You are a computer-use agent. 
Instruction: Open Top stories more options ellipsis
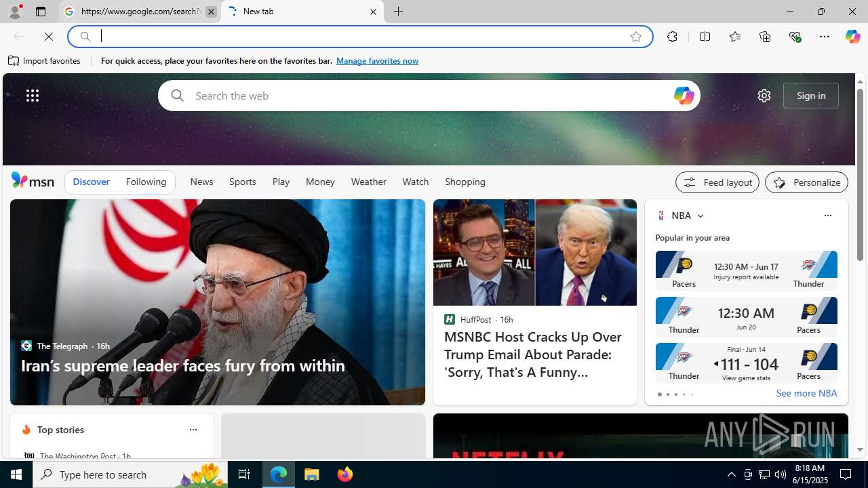[193, 430]
